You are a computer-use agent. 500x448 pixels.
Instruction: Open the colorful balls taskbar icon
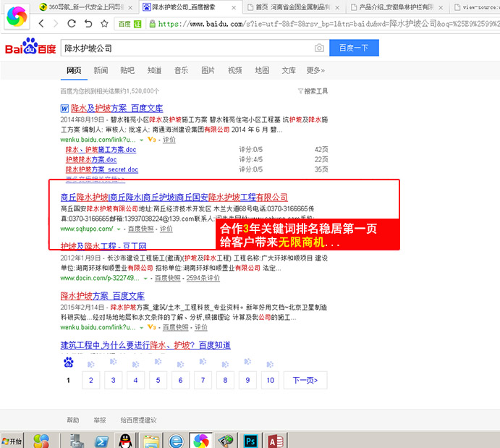[41, 441]
